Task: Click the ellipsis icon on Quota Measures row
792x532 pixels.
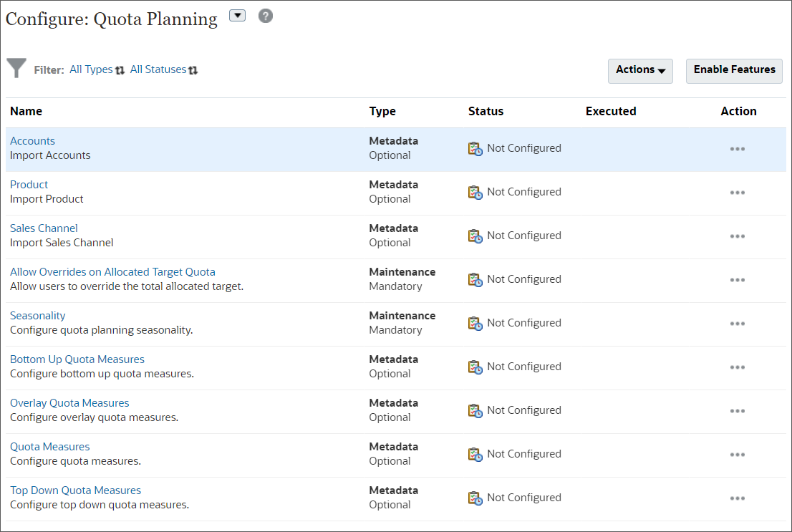Action: click(x=738, y=455)
